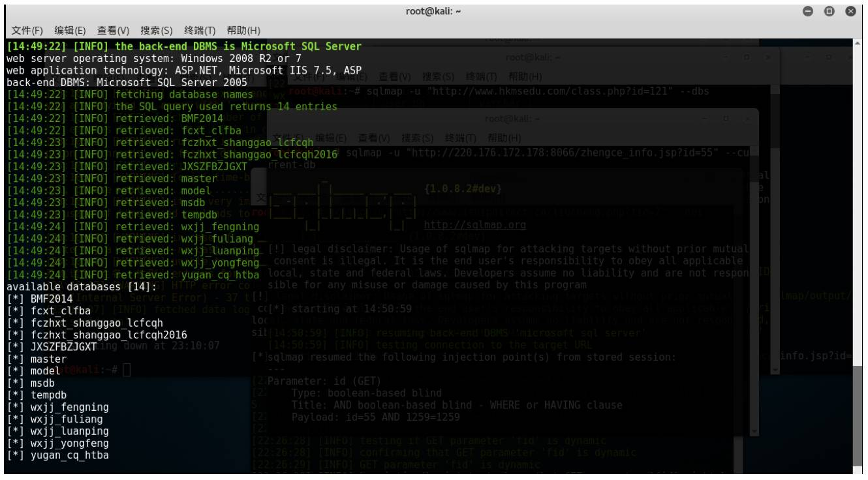Viewport: 868px width, 480px height.
Task: Click wxjj_fuliang in available databases list
Action: 67,419
